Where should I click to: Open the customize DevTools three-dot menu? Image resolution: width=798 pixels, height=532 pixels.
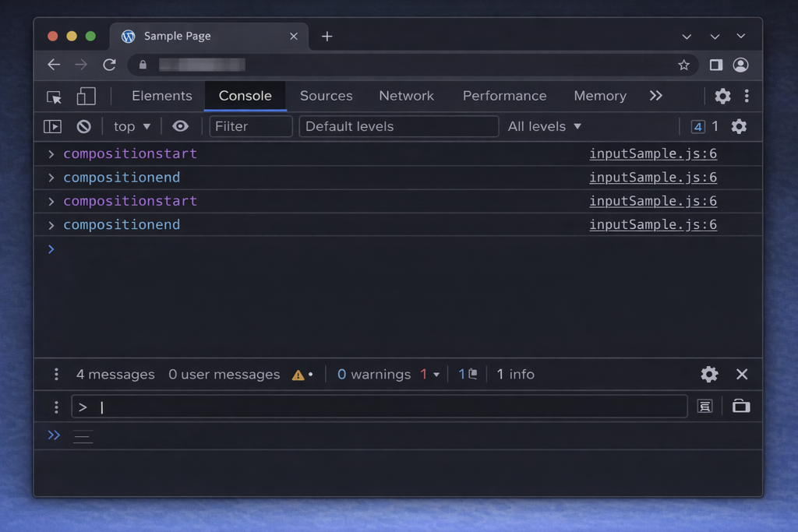click(x=747, y=95)
